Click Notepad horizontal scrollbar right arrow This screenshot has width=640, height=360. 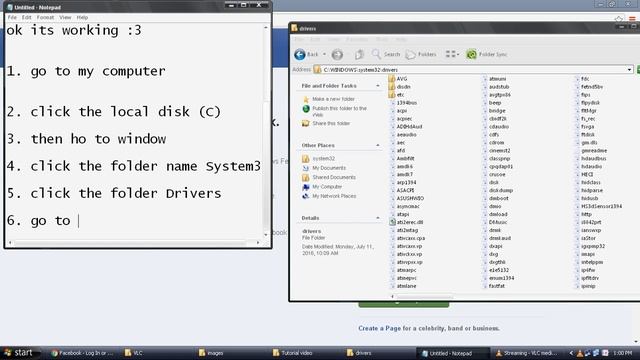(x=258, y=243)
